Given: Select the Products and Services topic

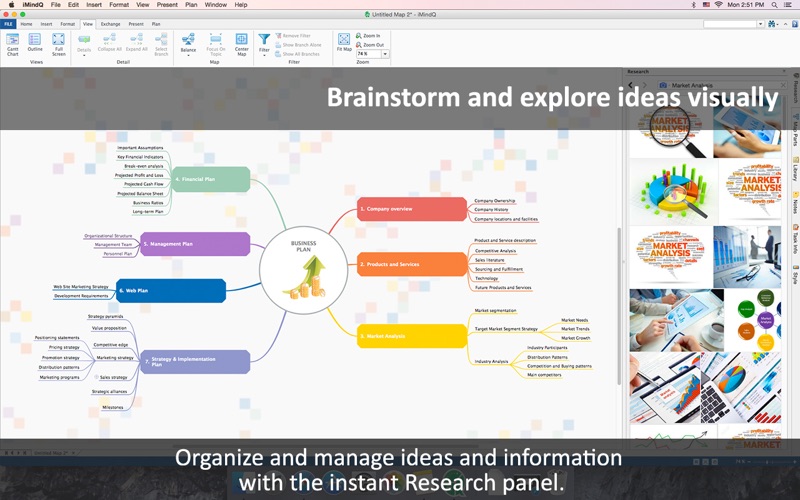Looking at the screenshot, I should coord(412,264).
